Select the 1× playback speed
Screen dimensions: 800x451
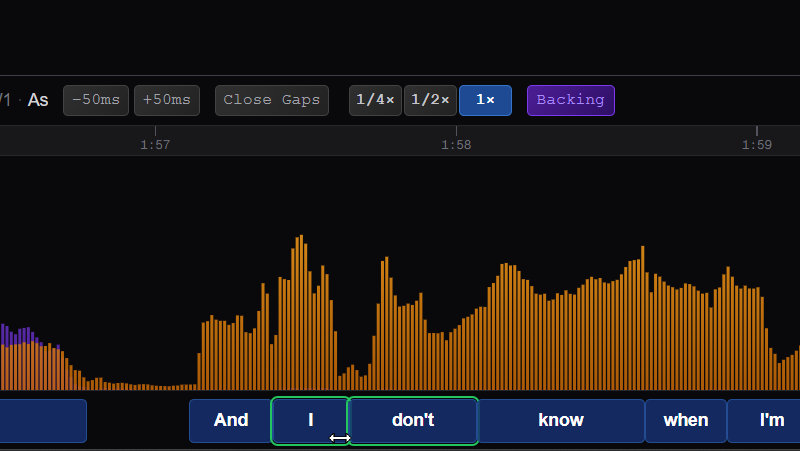click(485, 101)
